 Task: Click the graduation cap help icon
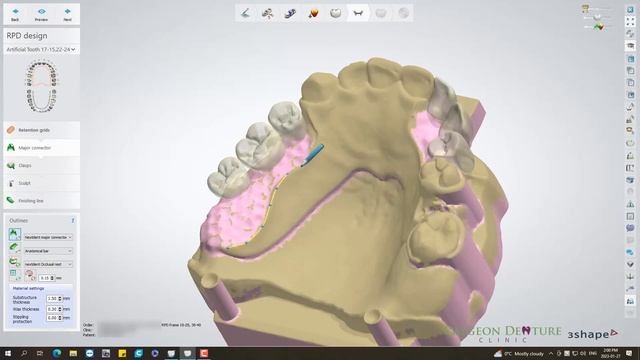pyautogui.click(x=630, y=46)
